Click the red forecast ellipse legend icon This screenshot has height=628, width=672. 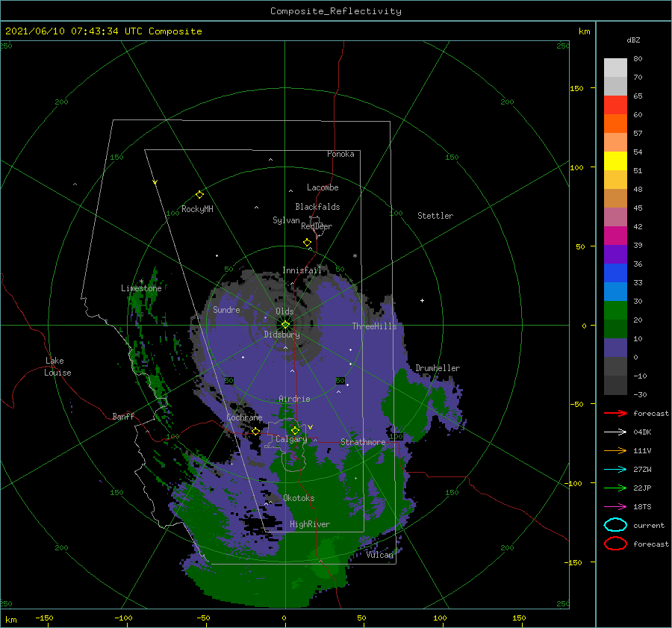pyautogui.click(x=615, y=544)
